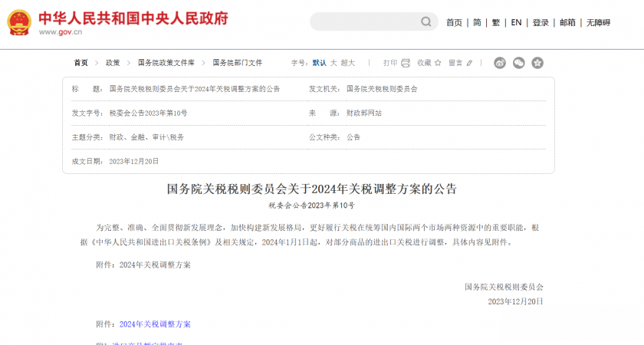Open 无障碍 accessibility mode

598,23
